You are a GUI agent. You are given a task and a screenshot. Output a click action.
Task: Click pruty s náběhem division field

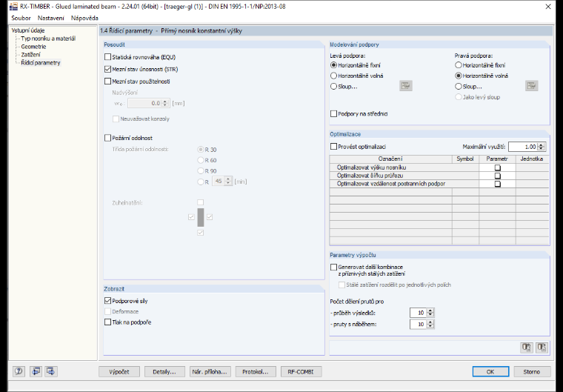418,324
